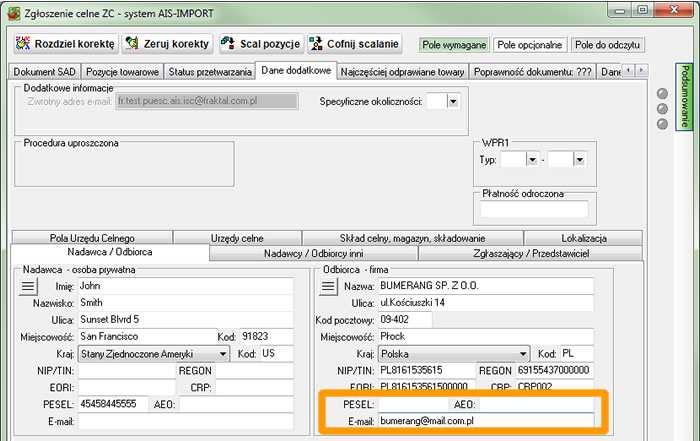The image size is (700, 441).
Task: Switch to Pola Urzędu Celnego tab
Action: click(x=92, y=238)
